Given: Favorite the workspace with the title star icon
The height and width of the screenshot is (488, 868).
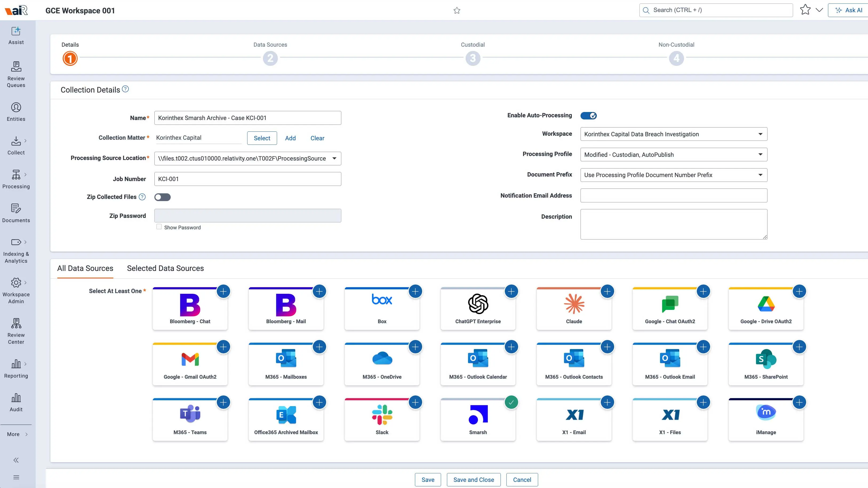Looking at the screenshot, I should pos(457,10).
